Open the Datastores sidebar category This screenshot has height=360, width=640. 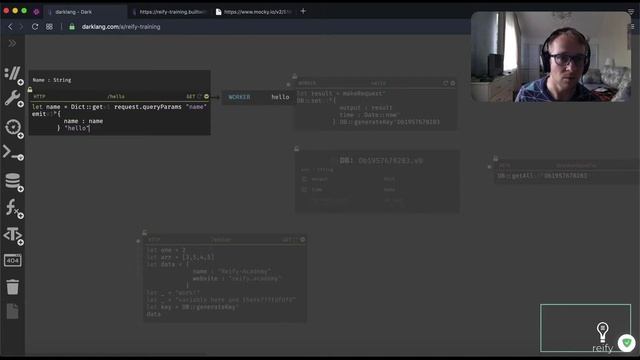click(x=12, y=181)
